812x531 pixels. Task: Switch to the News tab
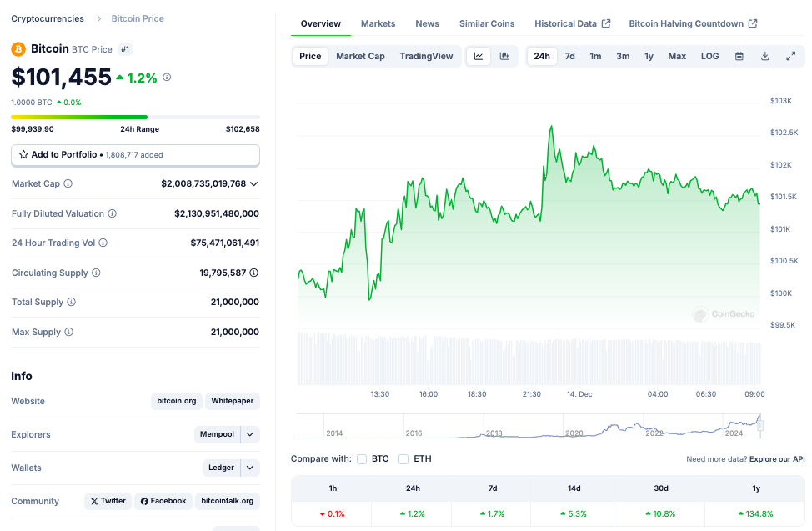427,23
